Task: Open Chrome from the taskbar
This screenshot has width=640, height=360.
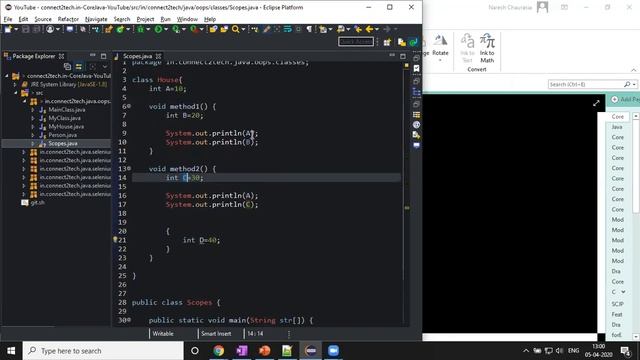Action: tap(218, 351)
